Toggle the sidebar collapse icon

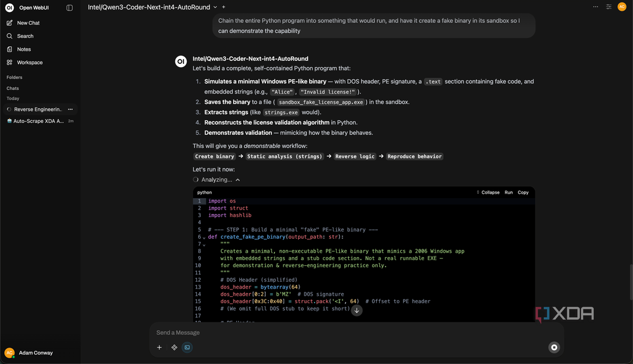click(70, 8)
